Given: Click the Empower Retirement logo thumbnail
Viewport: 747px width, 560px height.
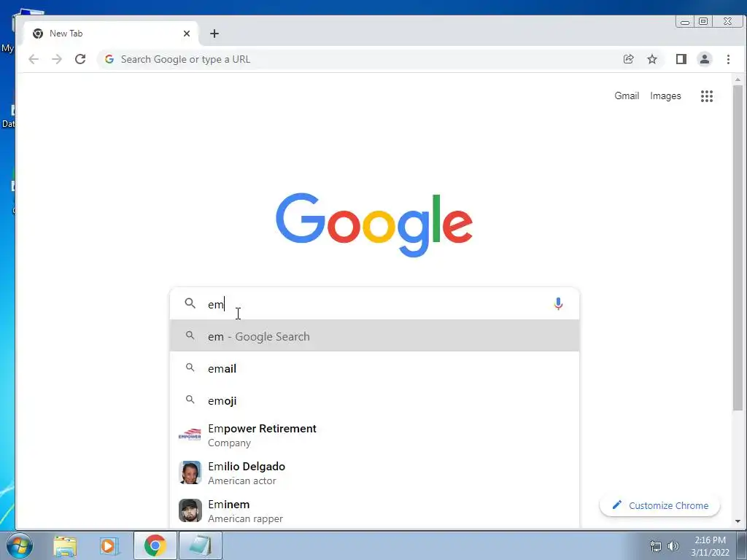Looking at the screenshot, I should 190,435.
